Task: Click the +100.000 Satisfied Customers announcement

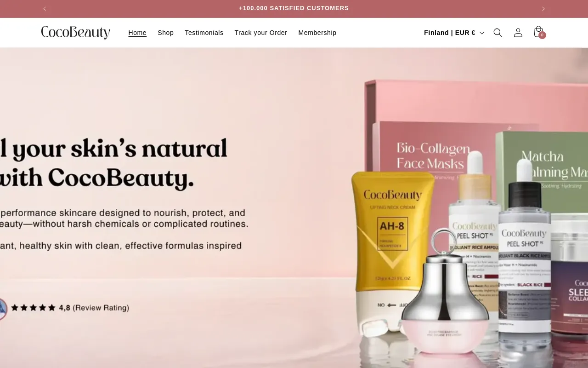Action: [294, 8]
